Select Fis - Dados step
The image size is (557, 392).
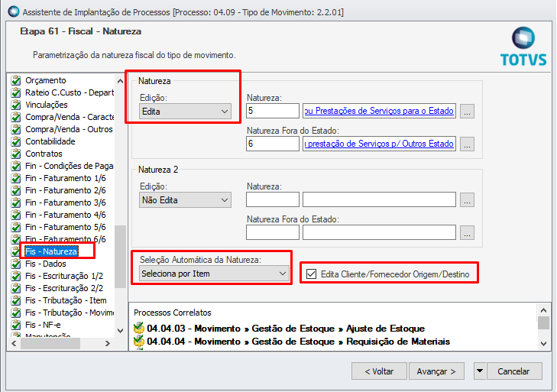pyautogui.click(x=46, y=264)
